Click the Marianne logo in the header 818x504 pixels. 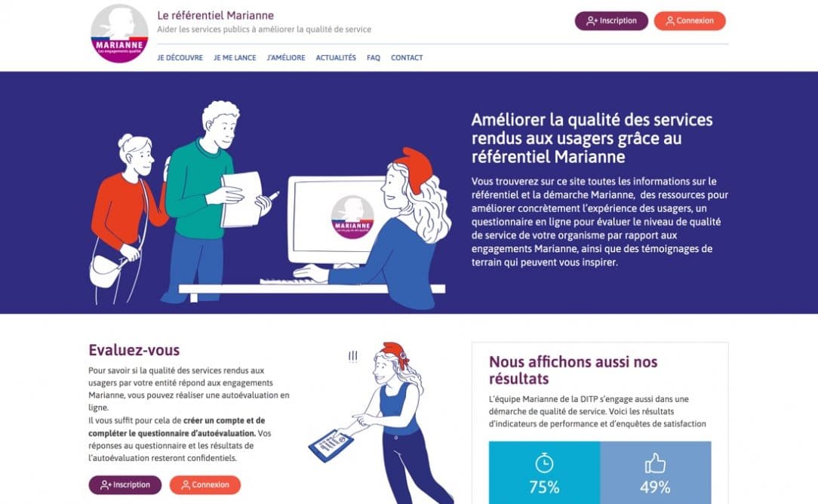pyautogui.click(x=119, y=33)
